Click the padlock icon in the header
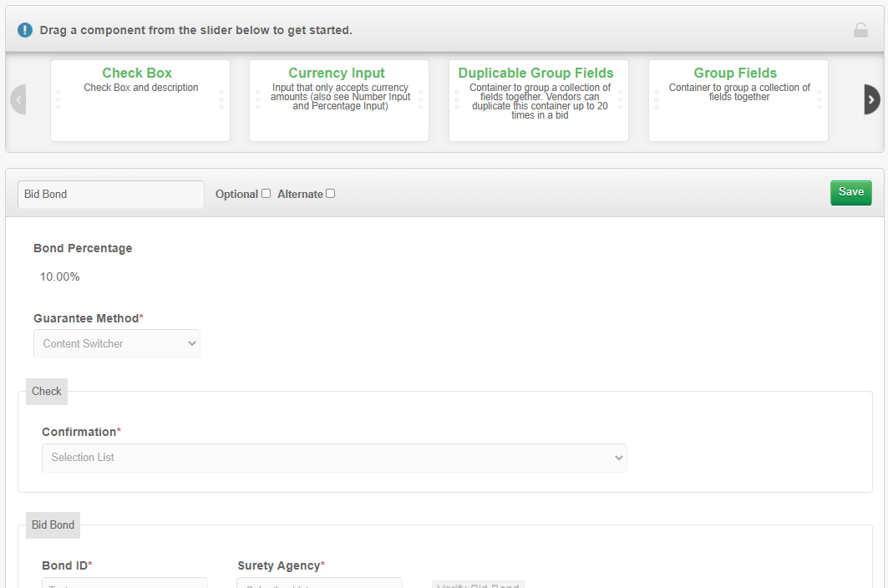Screen dimensions: 888x588 pyautogui.click(x=860, y=30)
